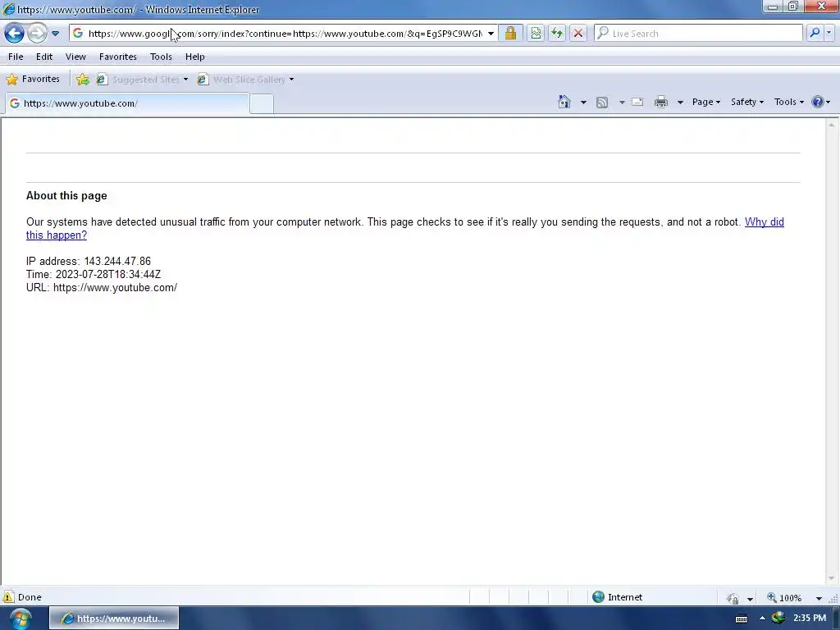Image resolution: width=840 pixels, height=630 pixels.
Task: Click the network tray icon
Action: coord(778,618)
